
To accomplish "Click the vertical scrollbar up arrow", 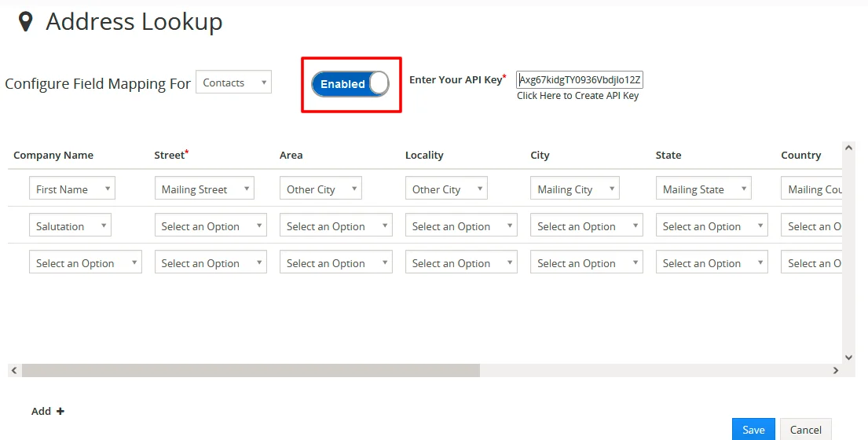I will pos(848,148).
